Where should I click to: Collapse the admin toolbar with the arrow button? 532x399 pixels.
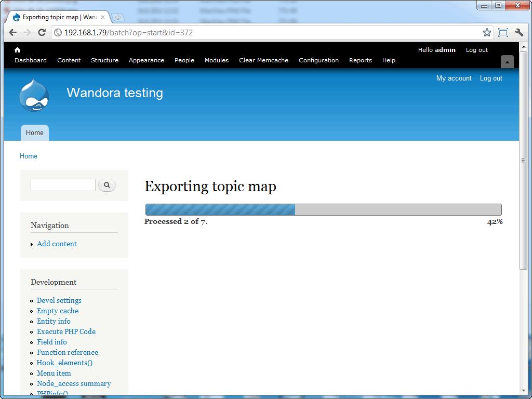(507, 61)
